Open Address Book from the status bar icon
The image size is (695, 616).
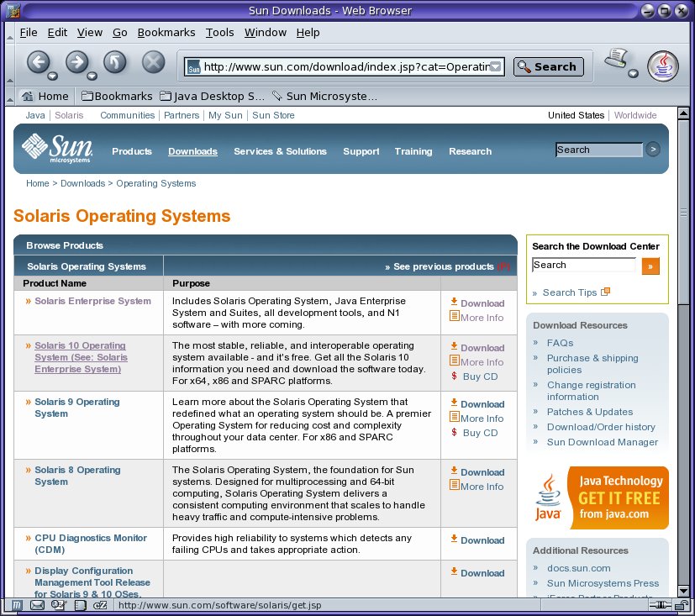[80, 605]
